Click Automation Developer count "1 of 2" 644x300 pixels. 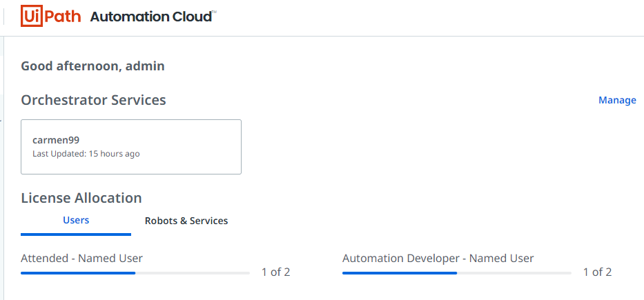(597, 272)
